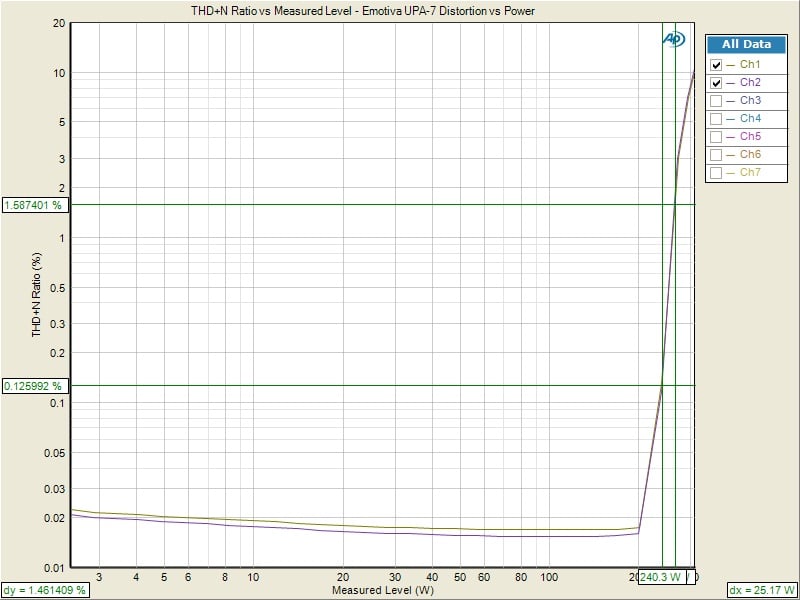Select the 1.587401 % cursor value box
Screen dimensions: 800x600
[35, 205]
